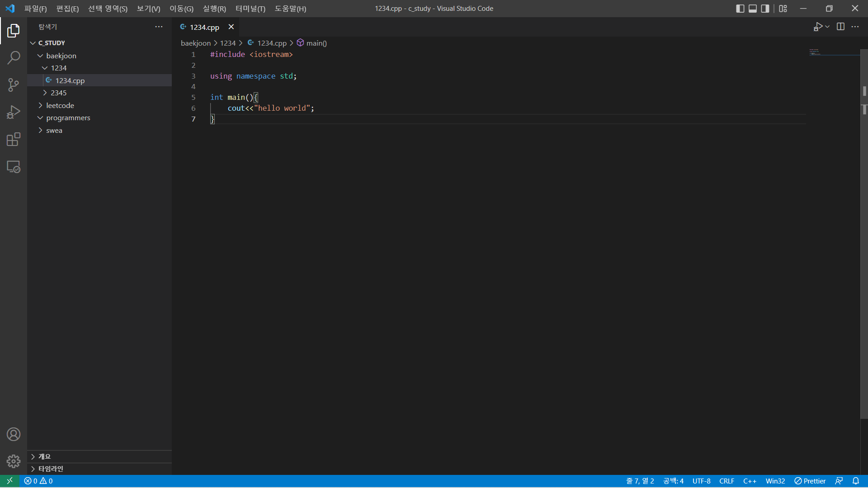Click the split editor right icon
Viewport: 868px width, 488px height.
point(840,27)
